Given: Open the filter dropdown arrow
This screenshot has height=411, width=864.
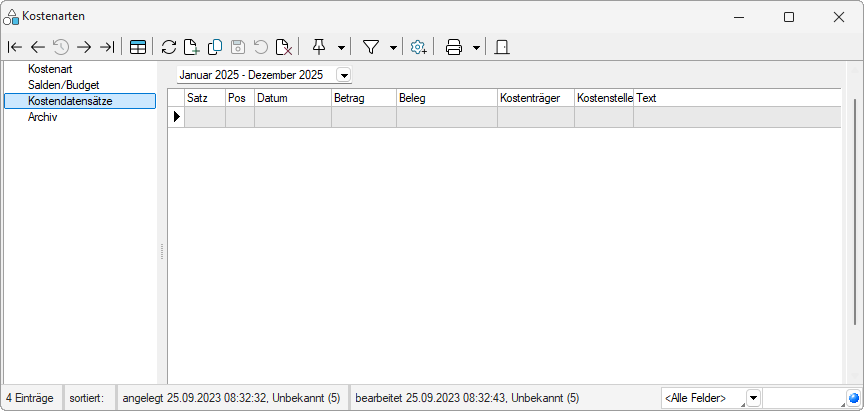Looking at the screenshot, I should 393,47.
